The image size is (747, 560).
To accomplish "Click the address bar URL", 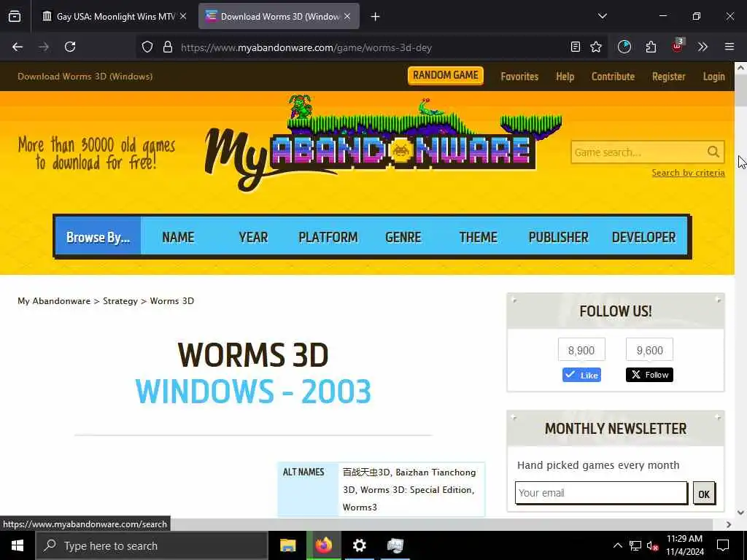I will (306, 47).
